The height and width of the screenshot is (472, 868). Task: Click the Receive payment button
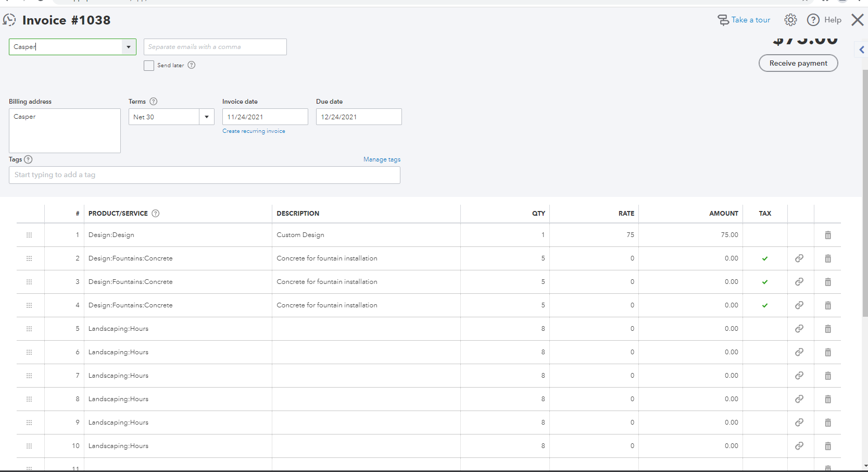pos(798,63)
